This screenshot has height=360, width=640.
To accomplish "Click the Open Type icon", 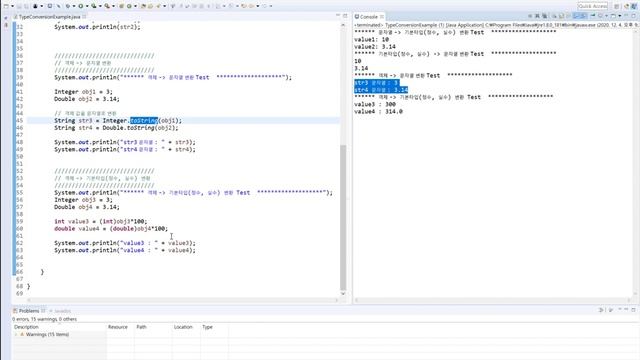I will point(143,6).
